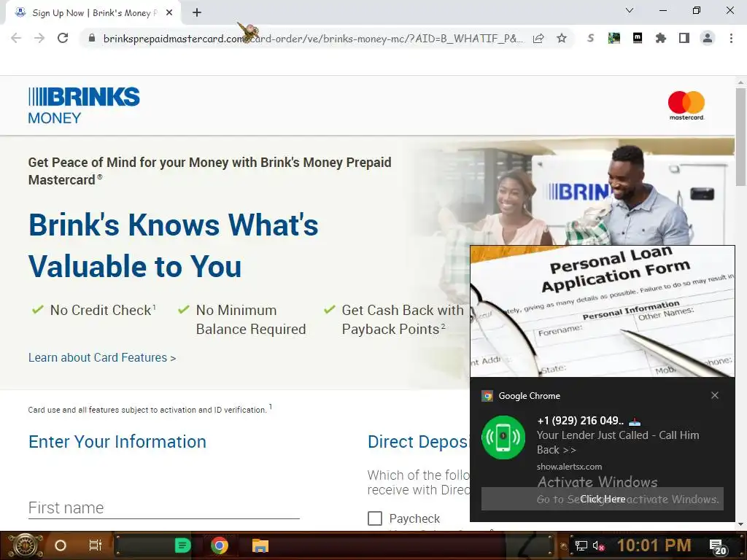Open green notes app on taskbar
Image resolution: width=747 pixels, height=560 pixels.
click(182, 545)
